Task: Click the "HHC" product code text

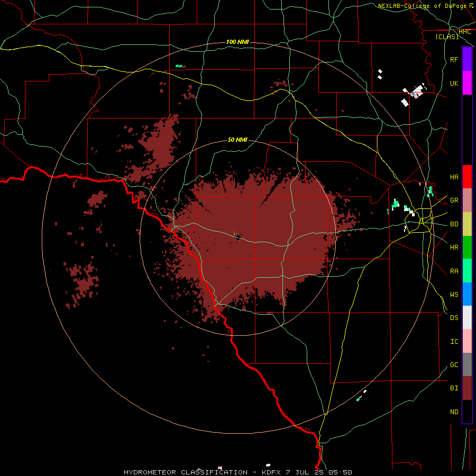Action: (x=464, y=32)
